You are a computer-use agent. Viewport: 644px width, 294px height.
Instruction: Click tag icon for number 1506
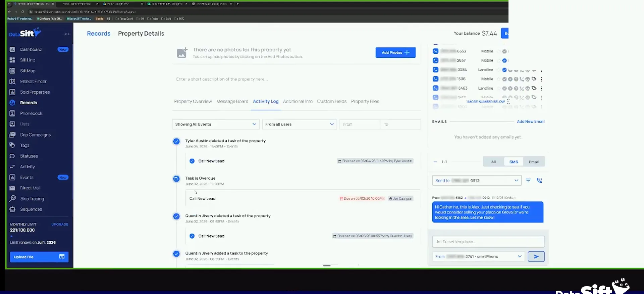tap(534, 79)
